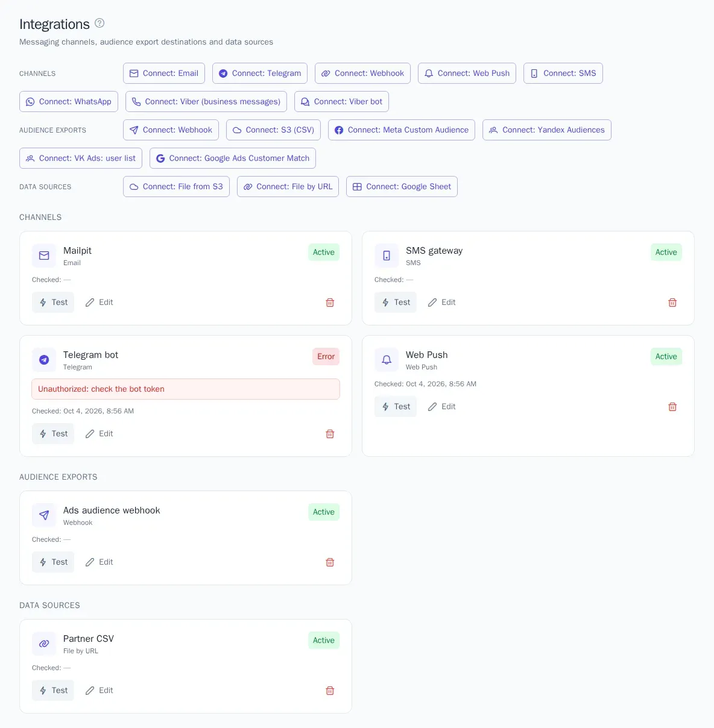
Task: Click the Telegram bot logo icon
Action: (44, 360)
